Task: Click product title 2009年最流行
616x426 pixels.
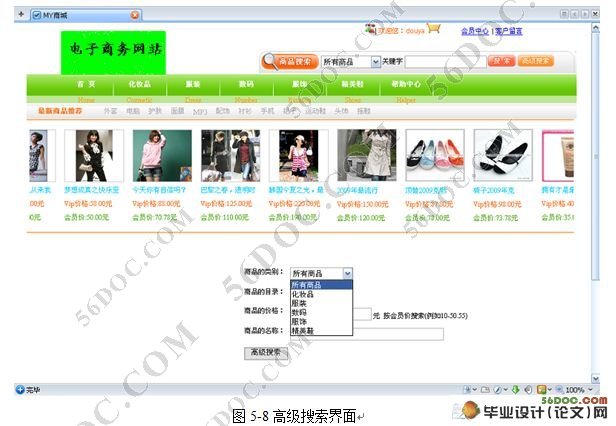Action: coord(358,191)
